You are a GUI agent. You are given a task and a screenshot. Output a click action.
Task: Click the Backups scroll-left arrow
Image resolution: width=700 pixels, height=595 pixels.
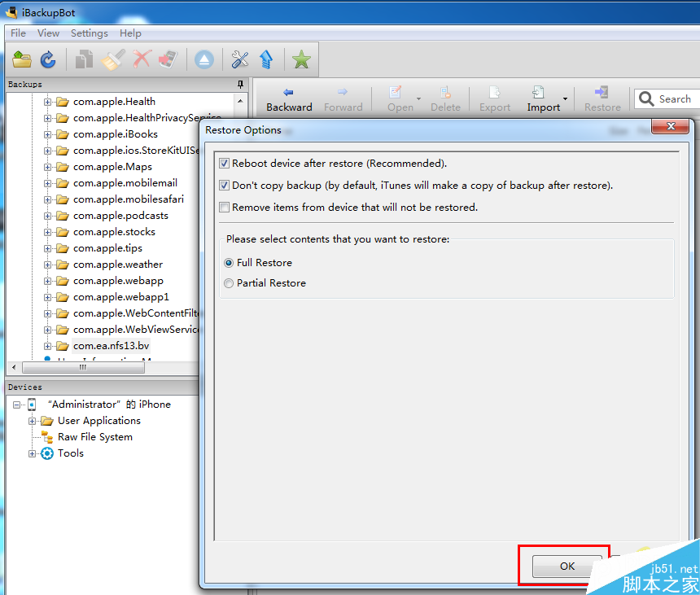pyautogui.click(x=14, y=367)
